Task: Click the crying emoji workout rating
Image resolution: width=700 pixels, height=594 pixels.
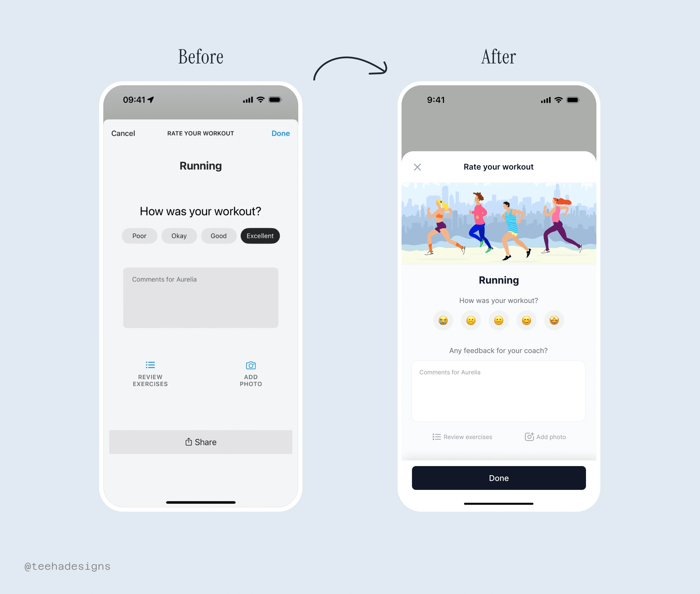Action: click(x=442, y=320)
